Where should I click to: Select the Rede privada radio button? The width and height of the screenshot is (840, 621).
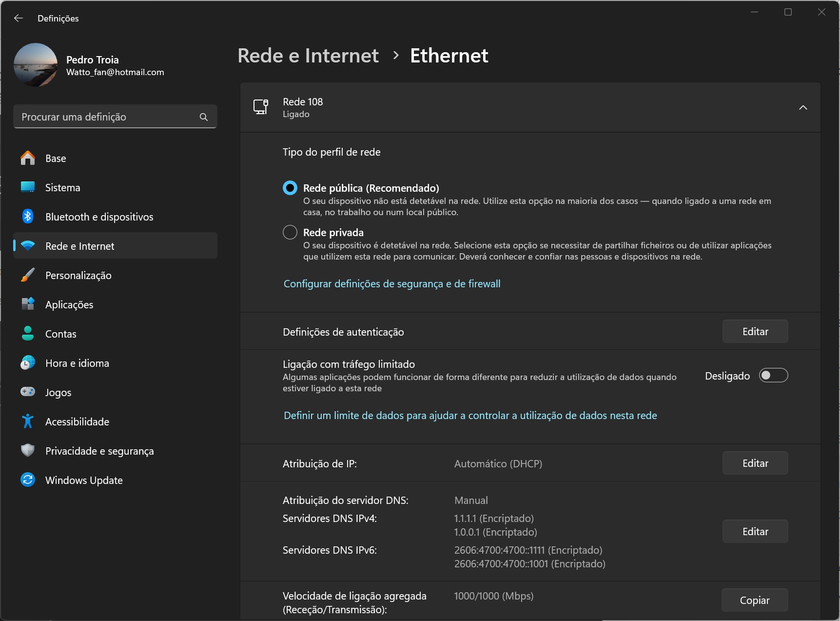[x=290, y=232]
